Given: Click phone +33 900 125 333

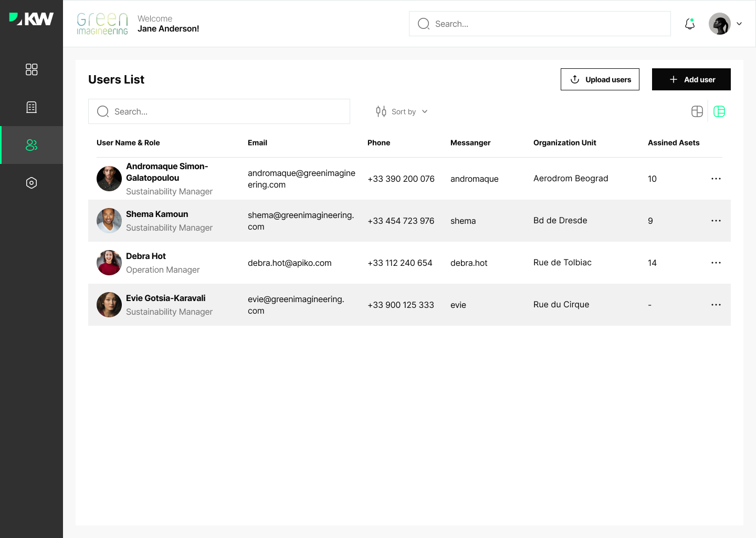Looking at the screenshot, I should click(401, 305).
